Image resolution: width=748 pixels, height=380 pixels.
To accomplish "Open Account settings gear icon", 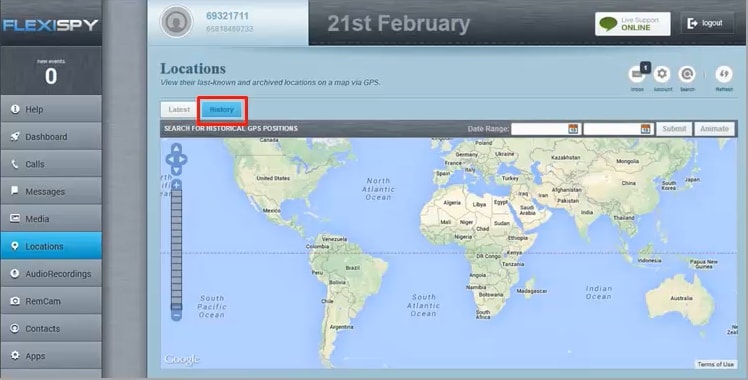I will pyautogui.click(x=662, y=74).
